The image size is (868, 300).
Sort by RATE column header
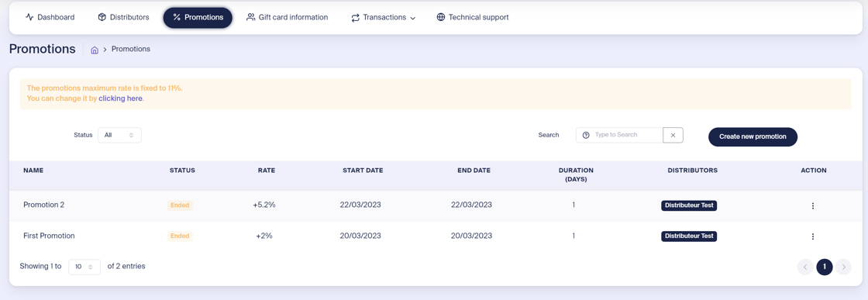(x=267, y=171)
